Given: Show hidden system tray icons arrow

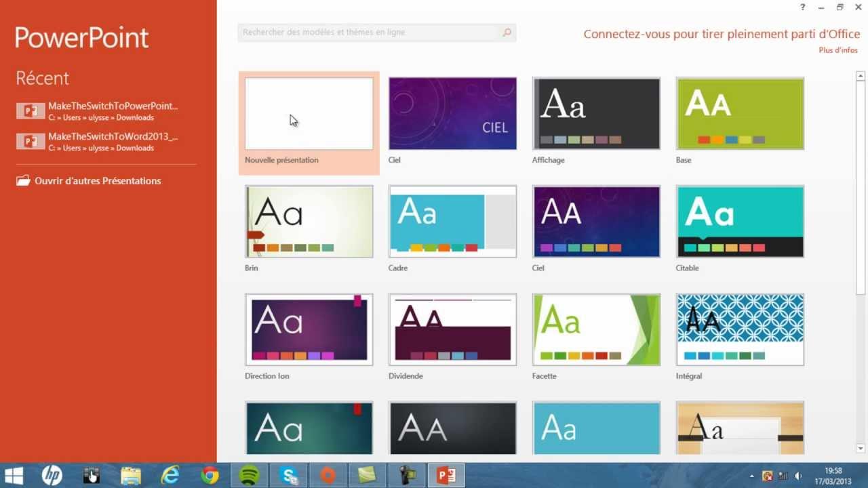Looking at the screenshot, I should pyautogui.click(x=751, y=476).
